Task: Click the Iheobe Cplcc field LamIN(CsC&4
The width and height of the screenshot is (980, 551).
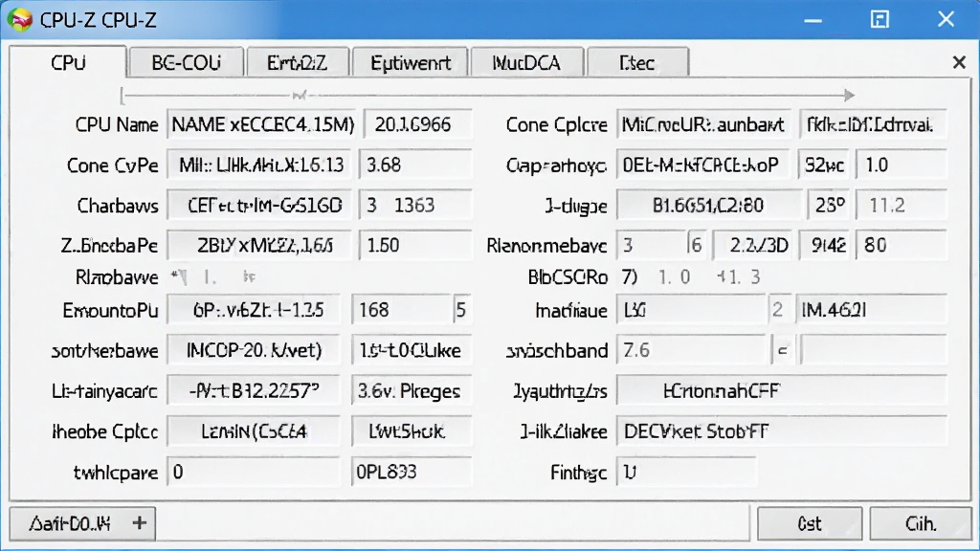Action: 254,431
